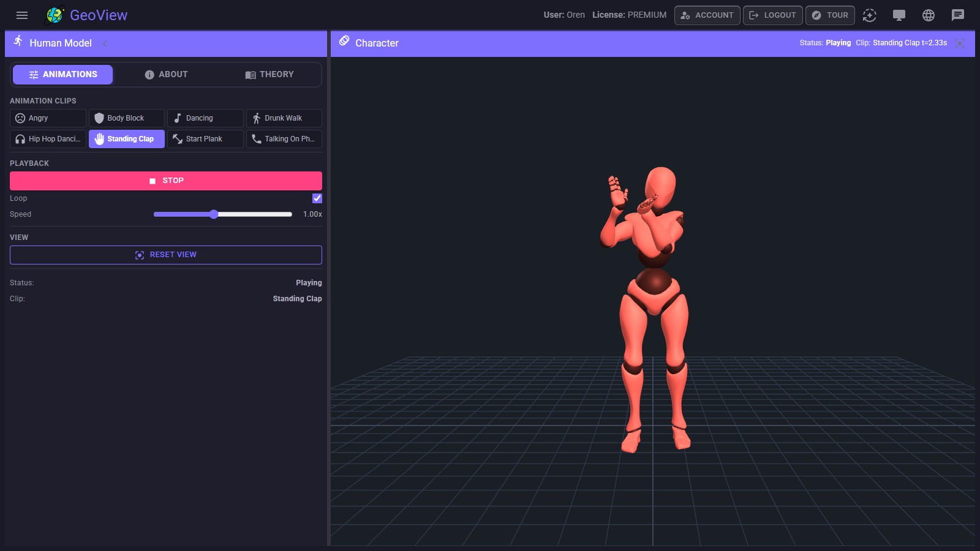Collapse the Human Model panel chevron
This screenshot has width=980, height=551.
point(105,43)
